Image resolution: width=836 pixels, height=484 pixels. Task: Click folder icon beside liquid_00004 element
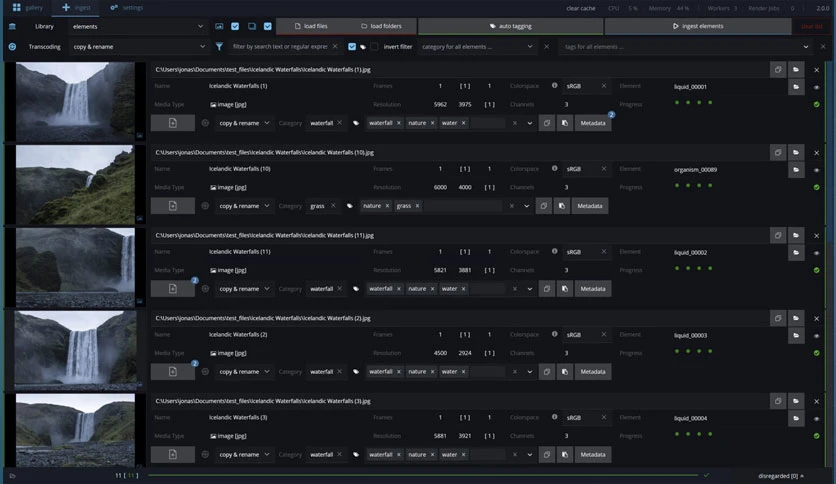(x=796, y=418)
